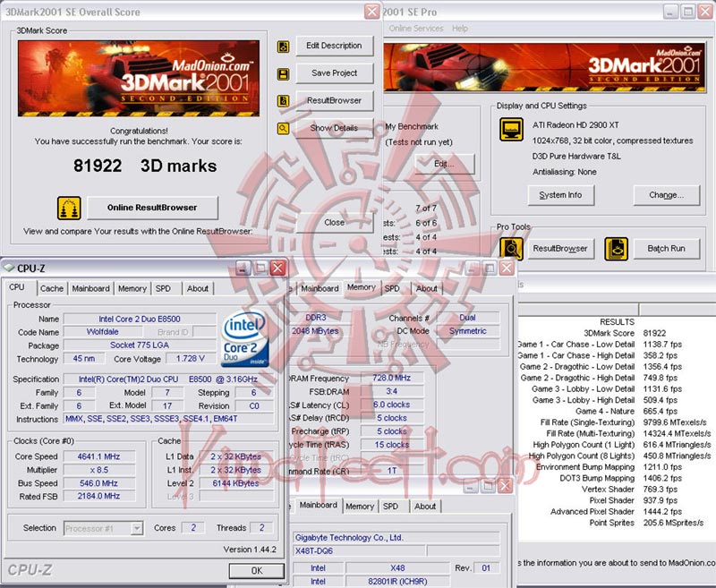The height and width of the screenshot is (588, 716).
Task: Click the model field X48T-DQ6
Action: click(359, 551)
